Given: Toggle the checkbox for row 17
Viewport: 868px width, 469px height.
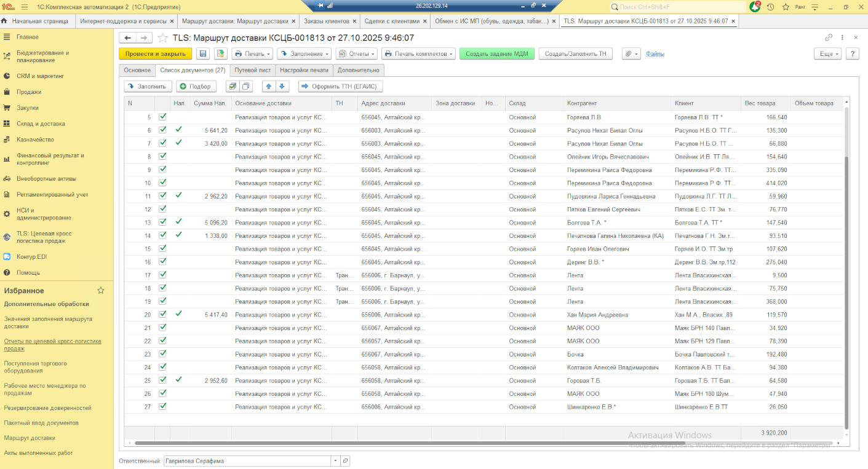Looking at the screenshot, I should [162, 275].
